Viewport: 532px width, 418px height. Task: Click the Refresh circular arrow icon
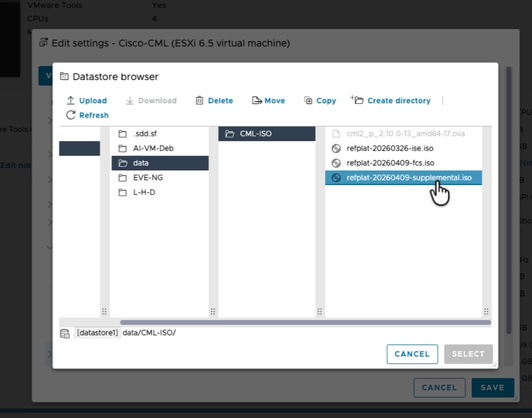tap(70, 115)
